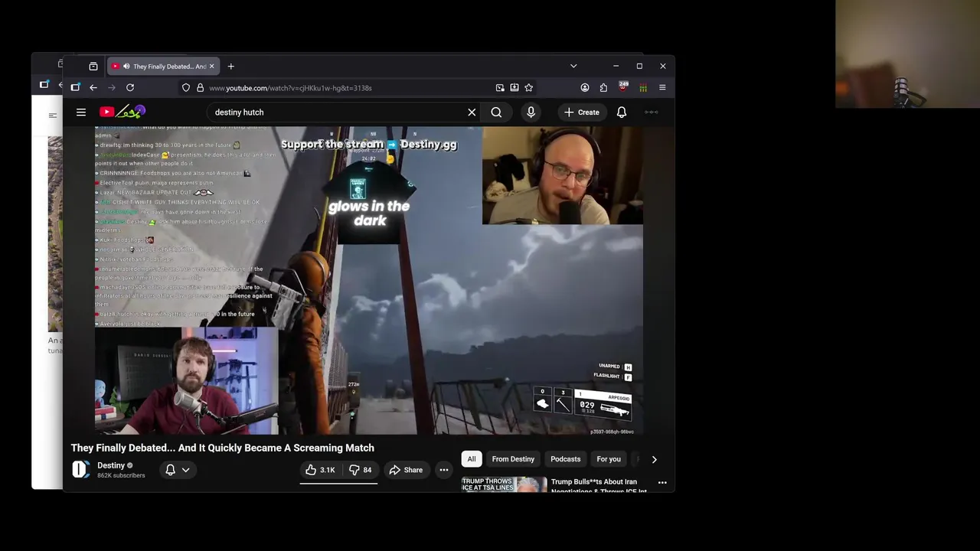Toggle the subscription notification bell for Destiny
The height and width of the screenshot is (551, 980).
pyautogui.click(x=170, y=470)
